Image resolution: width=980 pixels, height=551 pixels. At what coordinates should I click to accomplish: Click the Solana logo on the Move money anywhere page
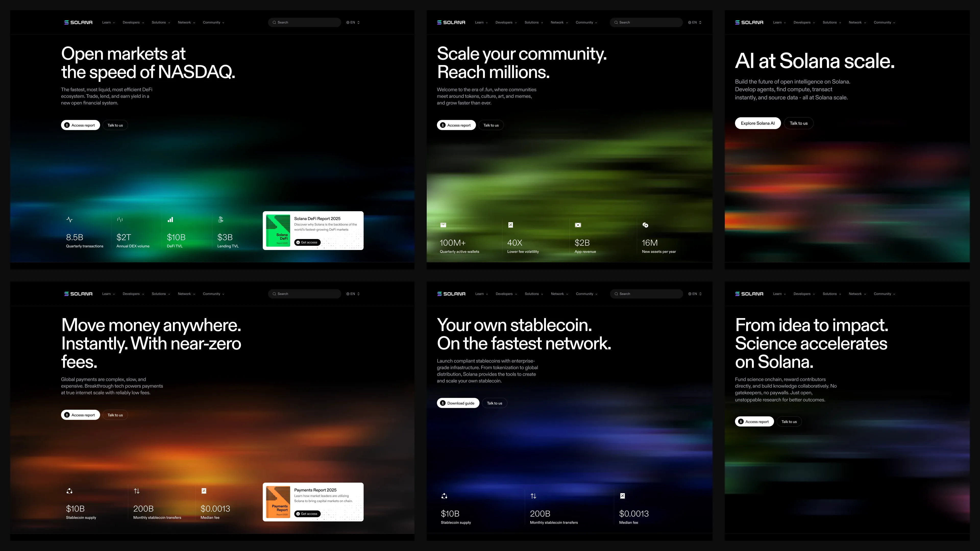click(x=78, y=294)
